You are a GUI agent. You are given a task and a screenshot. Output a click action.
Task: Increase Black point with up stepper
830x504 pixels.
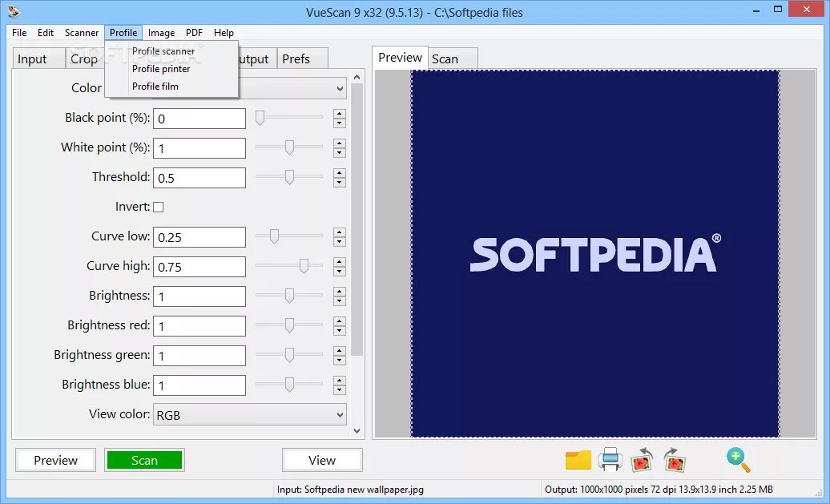point(340,114)
